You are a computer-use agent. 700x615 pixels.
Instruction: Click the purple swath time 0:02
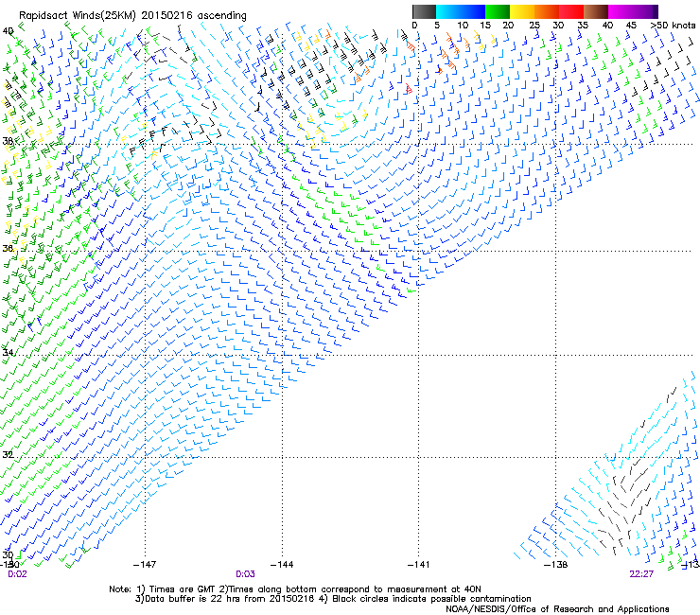[17, 574]
